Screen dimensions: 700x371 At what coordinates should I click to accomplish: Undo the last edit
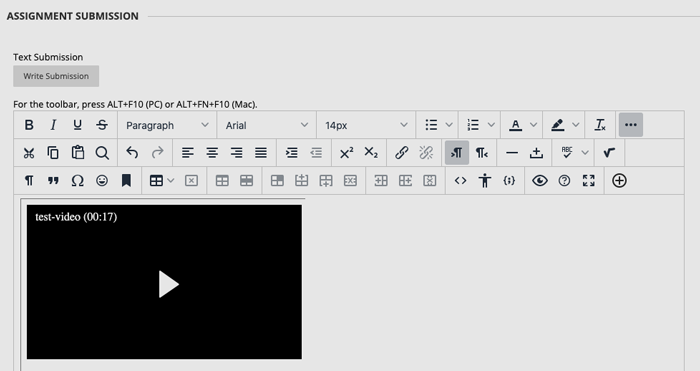132,153
